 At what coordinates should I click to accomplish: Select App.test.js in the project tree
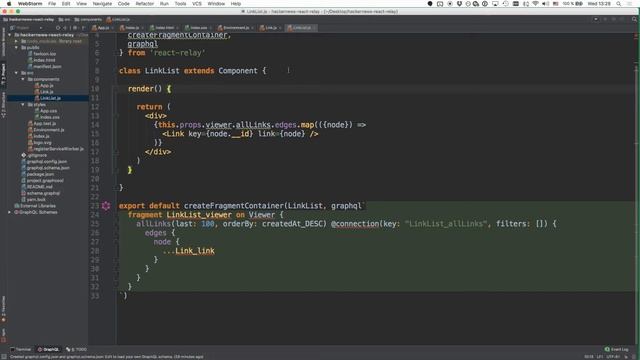pyautogui.click(x=44, y=124)
